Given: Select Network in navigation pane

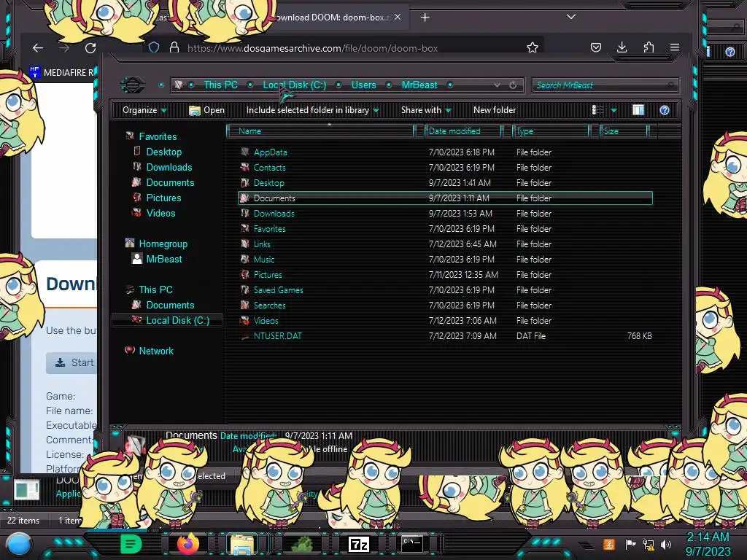Looking at the screenshot, I should pyautogui.click(x=156, y=351).
